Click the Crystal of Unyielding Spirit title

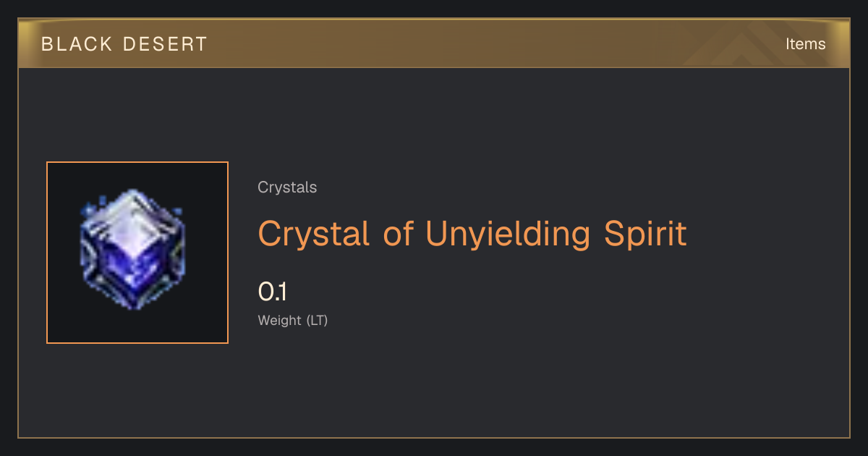[x=472, y=235]
